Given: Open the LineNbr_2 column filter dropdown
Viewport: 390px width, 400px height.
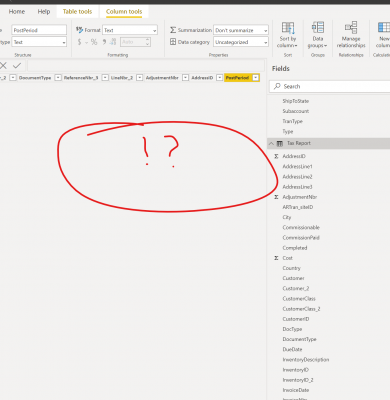Looking at the screenshot, I should [x=140, y=78].
